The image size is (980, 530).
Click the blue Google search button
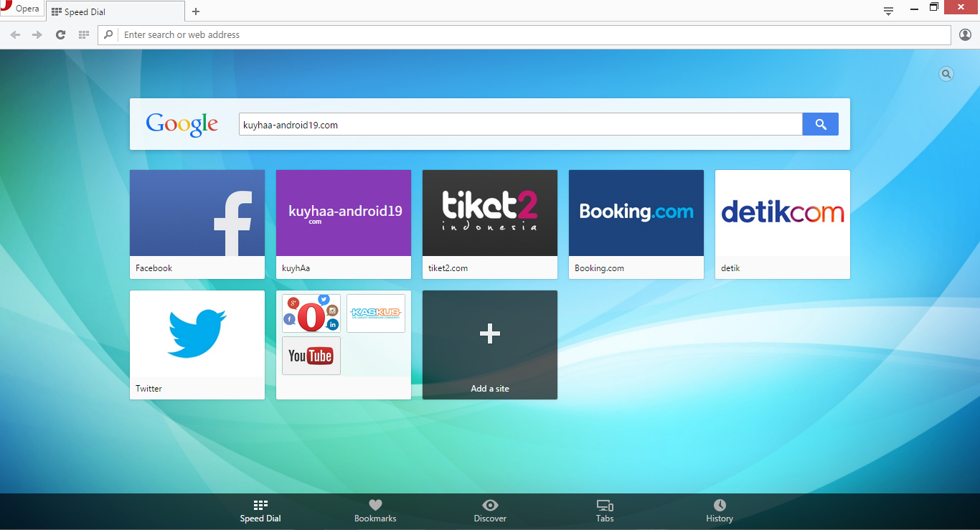820,125
